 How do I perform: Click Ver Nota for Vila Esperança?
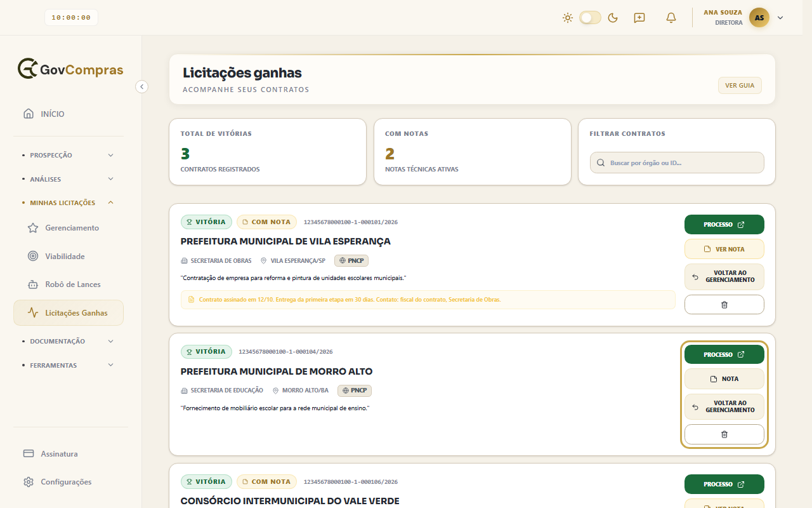[x=724, y=249]
